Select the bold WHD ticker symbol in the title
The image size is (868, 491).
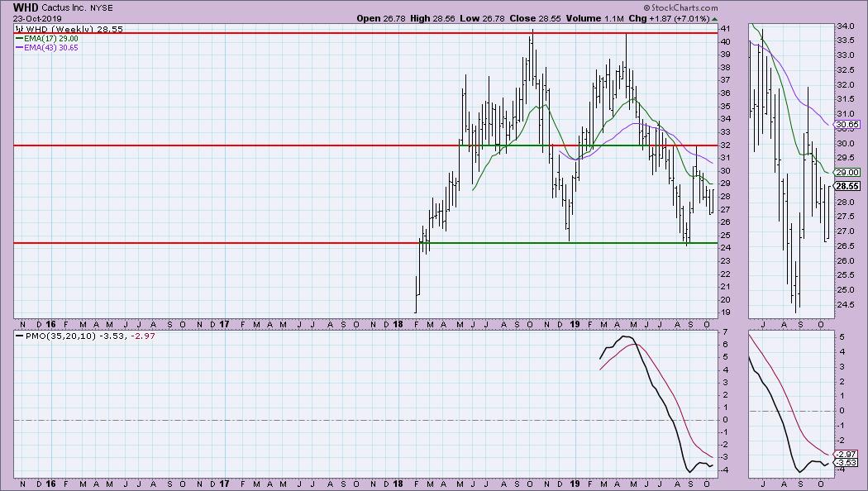tap(26, 7)
